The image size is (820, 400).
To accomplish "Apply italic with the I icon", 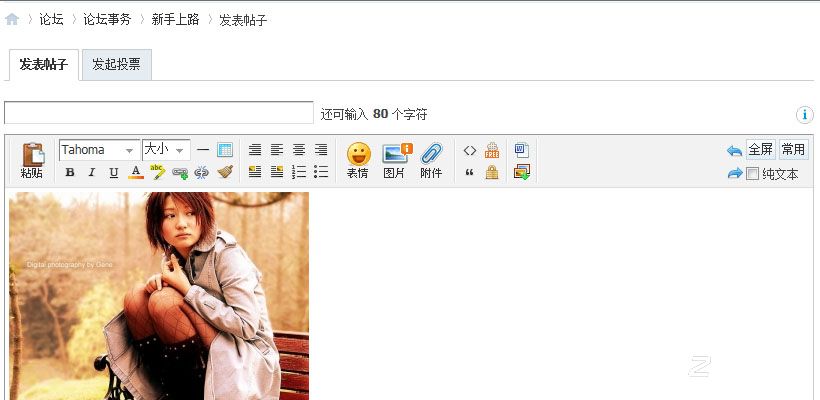I will (x=92, y=173).
